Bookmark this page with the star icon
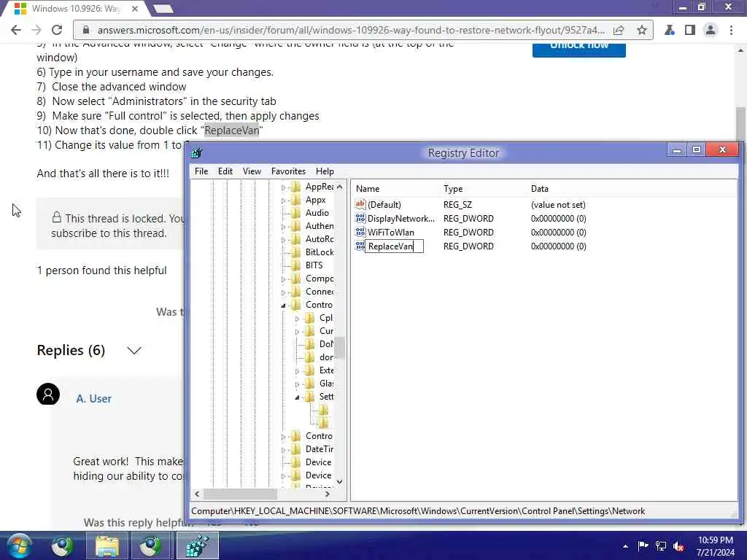Viewport: 747px width, 560px height. (642, 30)
